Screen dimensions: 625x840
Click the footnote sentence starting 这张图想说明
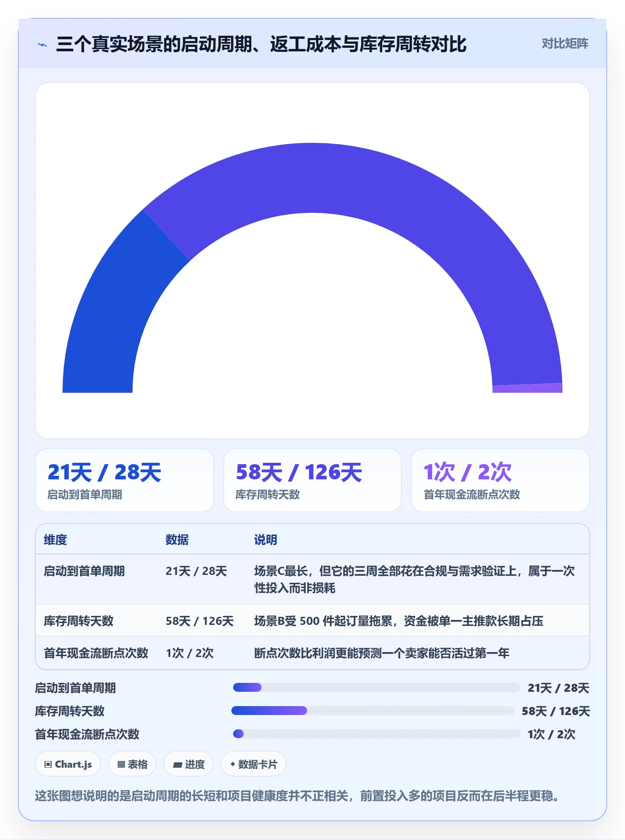click(x=298, y=796)
